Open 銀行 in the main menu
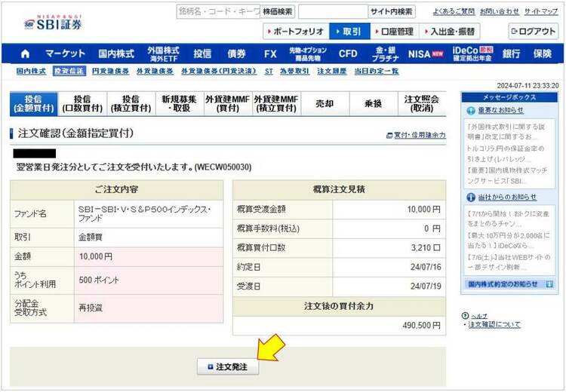566x392 pixels. pos(511,54)
